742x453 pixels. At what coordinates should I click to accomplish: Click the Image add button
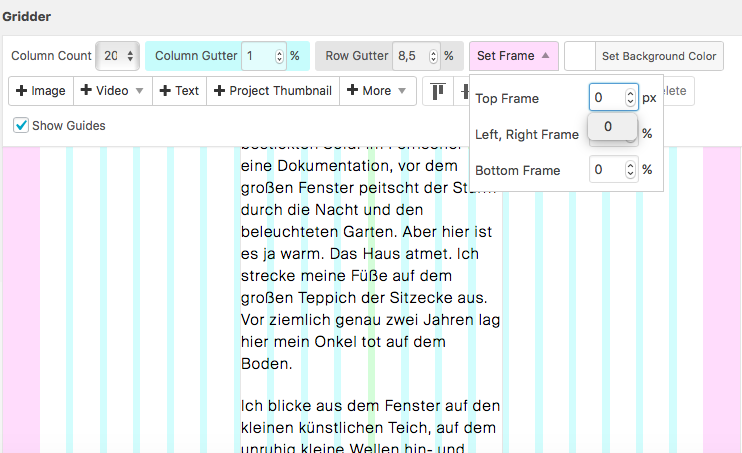click(41, 91)
